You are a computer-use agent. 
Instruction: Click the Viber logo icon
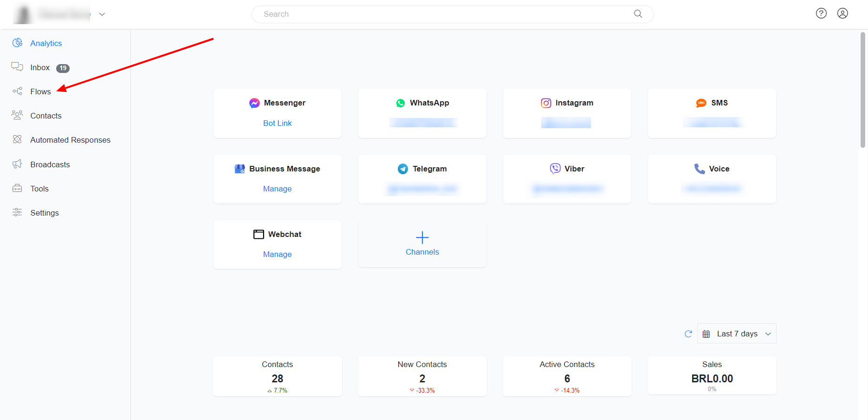click(x=555, y=169)
